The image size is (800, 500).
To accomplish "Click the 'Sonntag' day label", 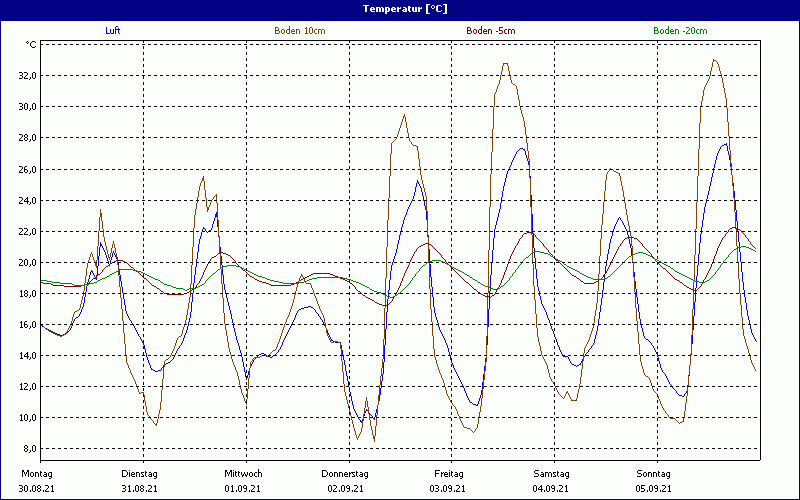I will pyautogui.click(x=654, y=474).
